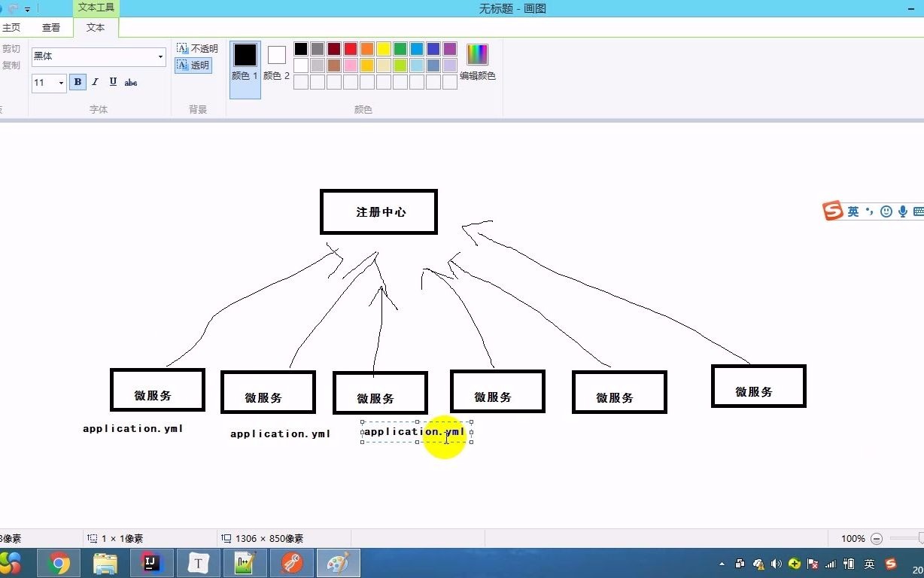Click the 复制 copy command
The image size is (924, 578).
11,64
